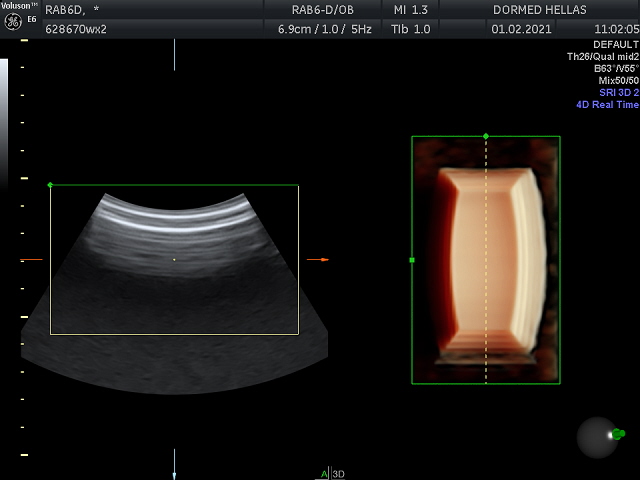
Task: Click the light source orientation sphere
Action: [598, 435]
